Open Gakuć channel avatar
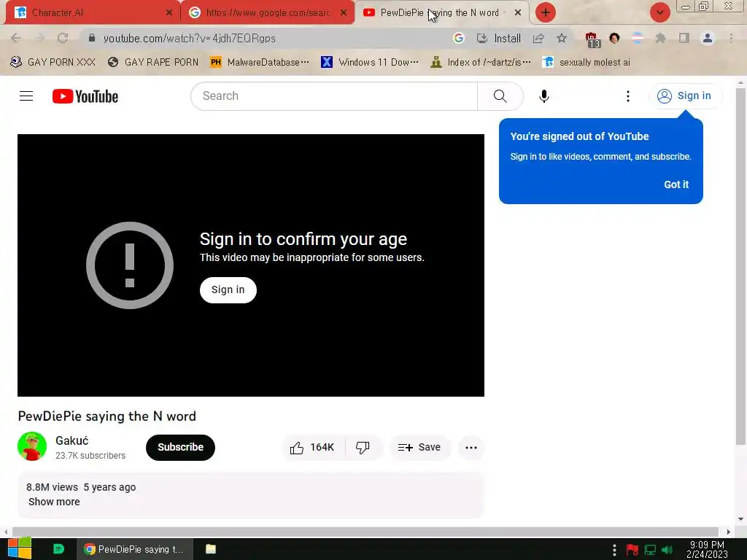 click(x=32, y=447)
